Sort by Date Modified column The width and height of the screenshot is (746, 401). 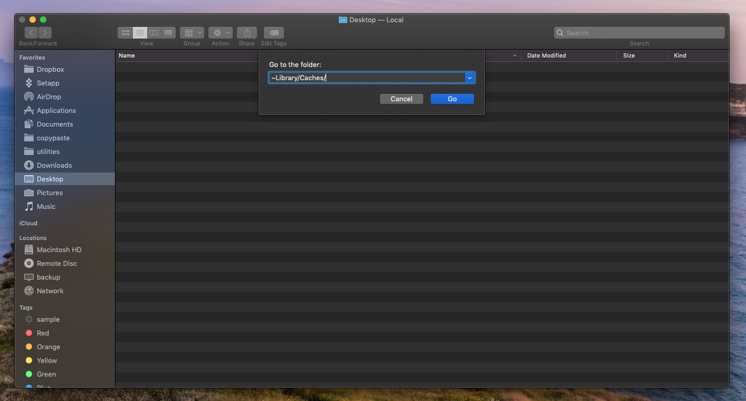coord(547,56)
